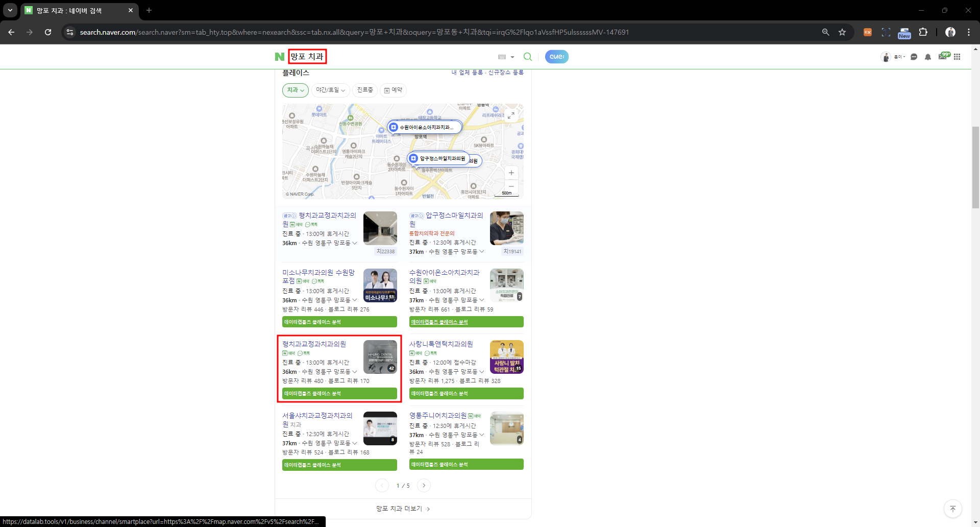Open the 치과 category filter dropdown

tap(296, 90)
